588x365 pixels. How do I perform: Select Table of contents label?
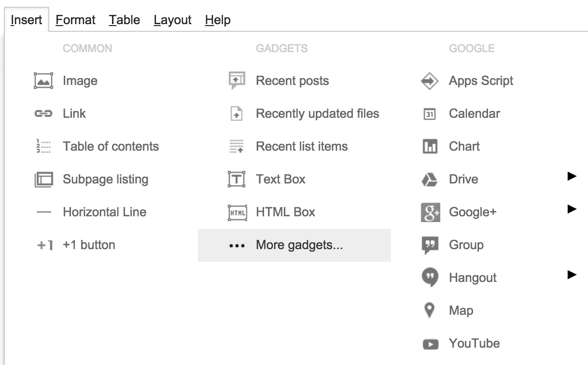(x=111, y=146)
